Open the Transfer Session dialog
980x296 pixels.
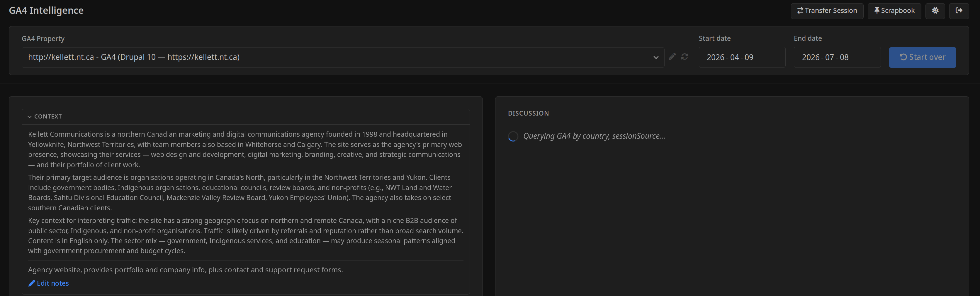pyautogui.click(x=827, y=11)
